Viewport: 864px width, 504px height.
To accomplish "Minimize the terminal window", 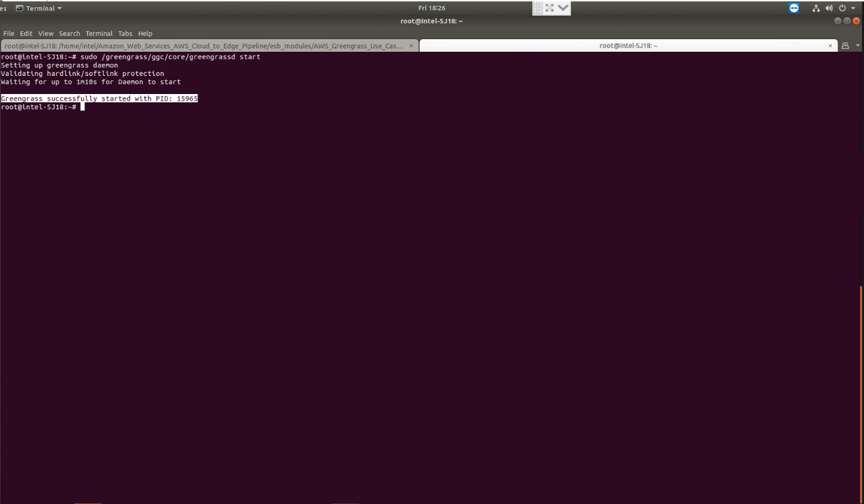I will click(837, 21).
